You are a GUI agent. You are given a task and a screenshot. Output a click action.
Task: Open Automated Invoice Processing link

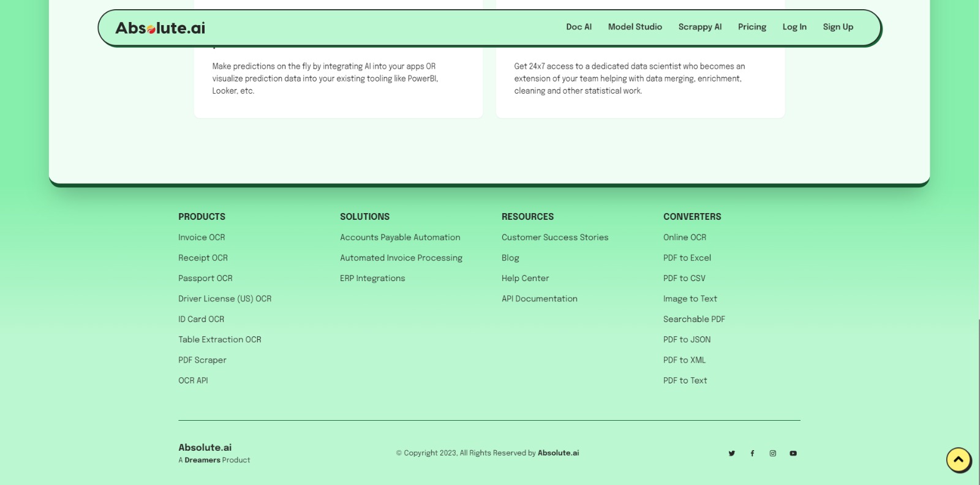pos(401,258)
